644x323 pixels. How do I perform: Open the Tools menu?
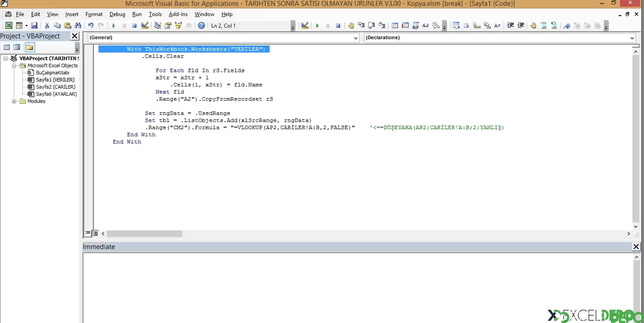click(155, 14)
